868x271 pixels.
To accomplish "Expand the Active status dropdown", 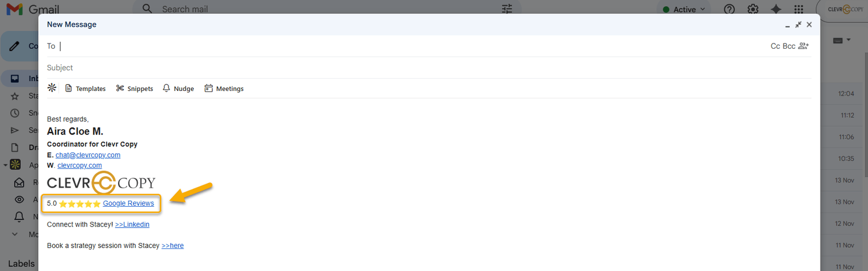I will point(685,9).
